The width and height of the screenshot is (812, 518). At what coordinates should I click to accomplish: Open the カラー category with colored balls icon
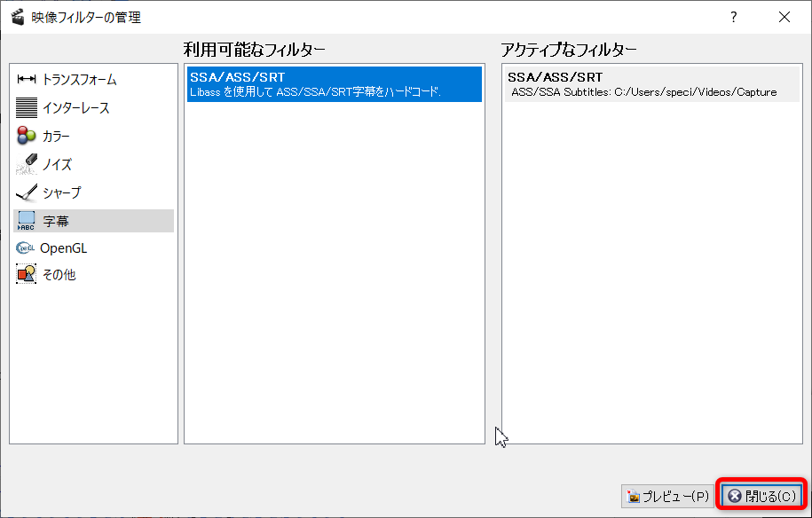pyautogui.click(x=27, y=137)
